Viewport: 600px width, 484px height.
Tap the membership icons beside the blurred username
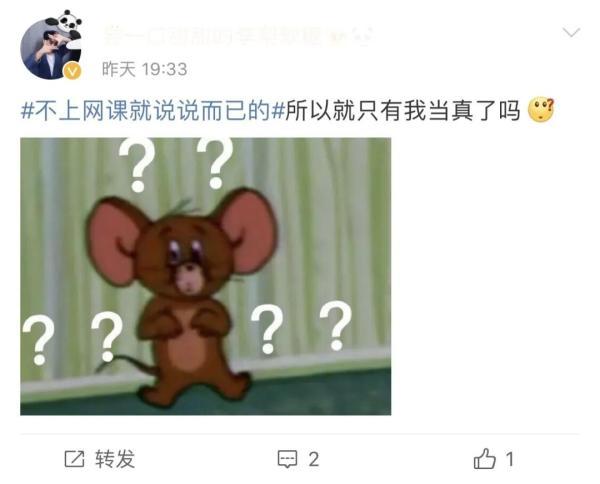tap(351, 37)
